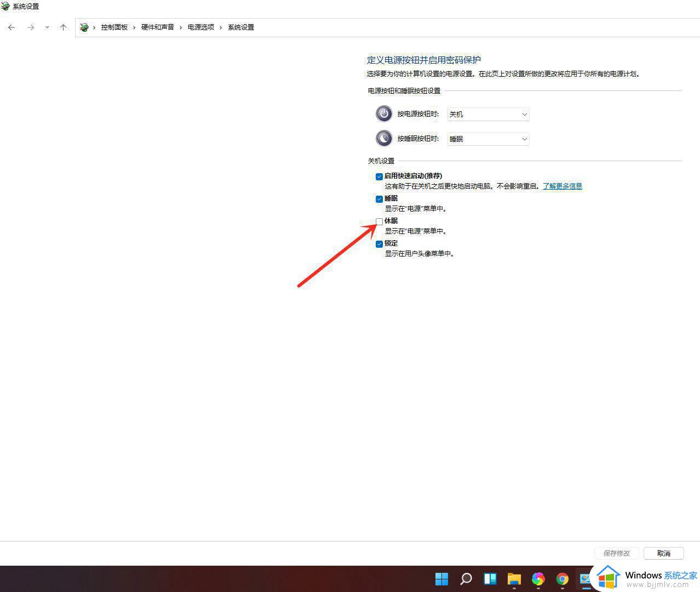This screenshot has width=700, height=592.
Task: Toggle the 锁定 checkbox
Action: coord(379,244)
